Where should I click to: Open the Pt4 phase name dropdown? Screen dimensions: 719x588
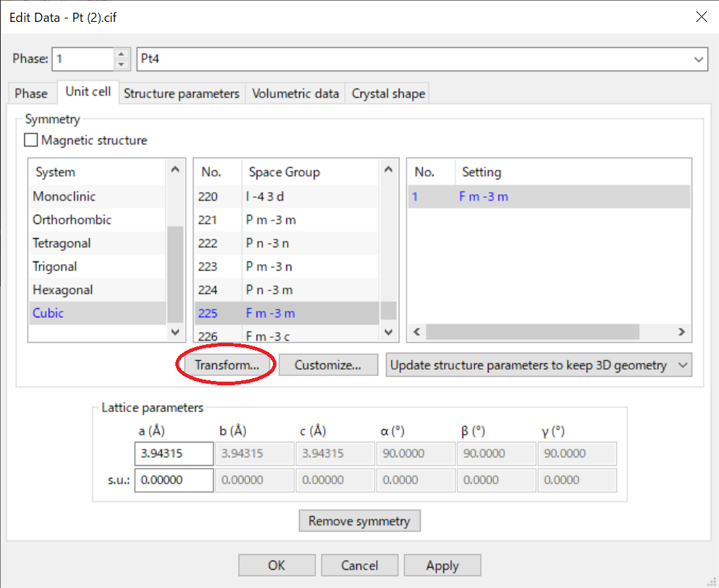point(698,59)
